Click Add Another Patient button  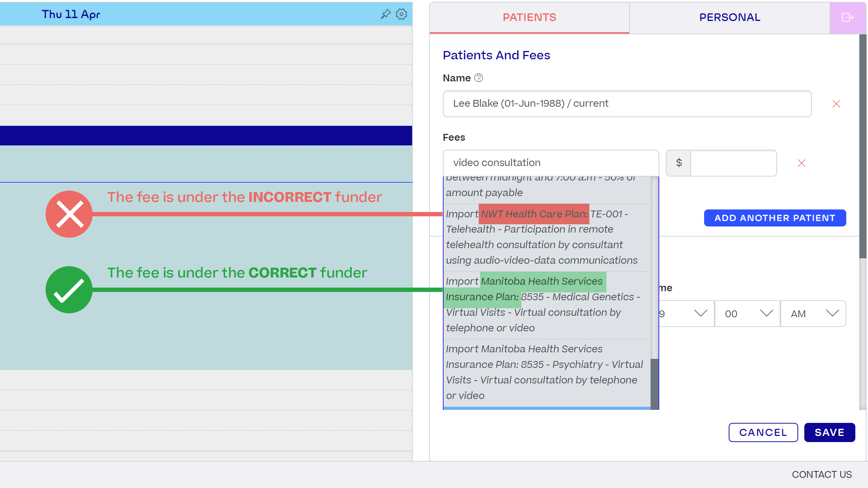(775, 218)
